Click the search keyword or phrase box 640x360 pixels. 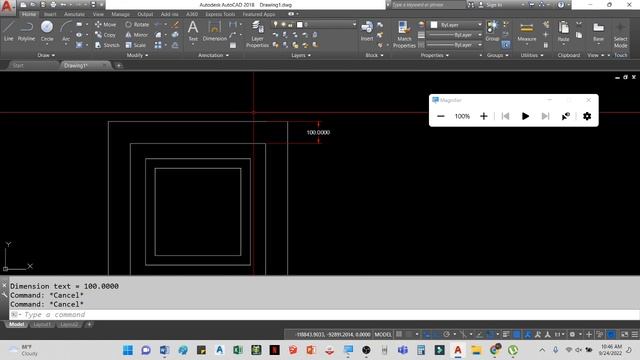[428, 5]
